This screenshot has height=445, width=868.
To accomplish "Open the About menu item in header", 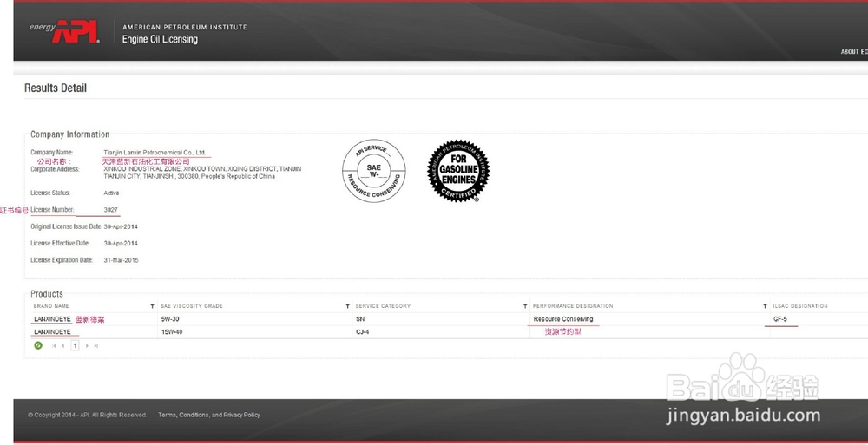I will point(854,51).
